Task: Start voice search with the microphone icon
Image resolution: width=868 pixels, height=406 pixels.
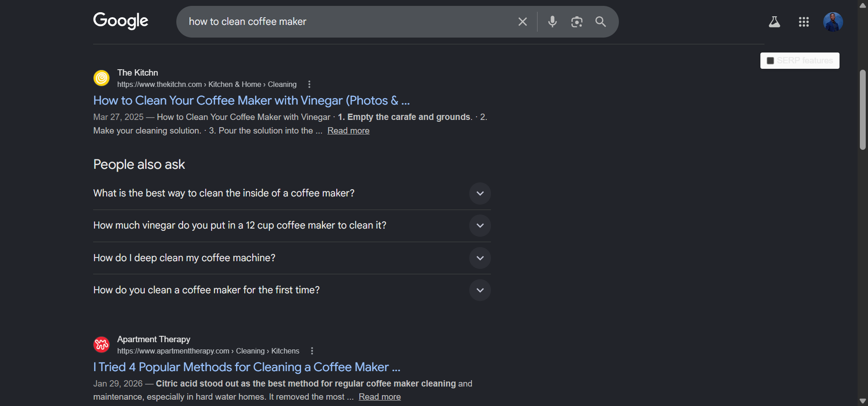Action: [552, 22]
